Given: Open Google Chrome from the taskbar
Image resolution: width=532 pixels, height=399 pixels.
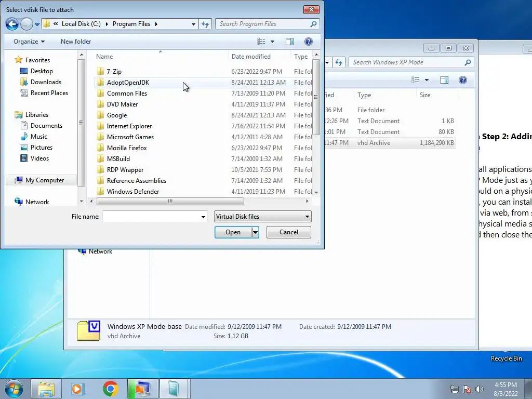Looking at the screenshot, I should coord(110,389).
